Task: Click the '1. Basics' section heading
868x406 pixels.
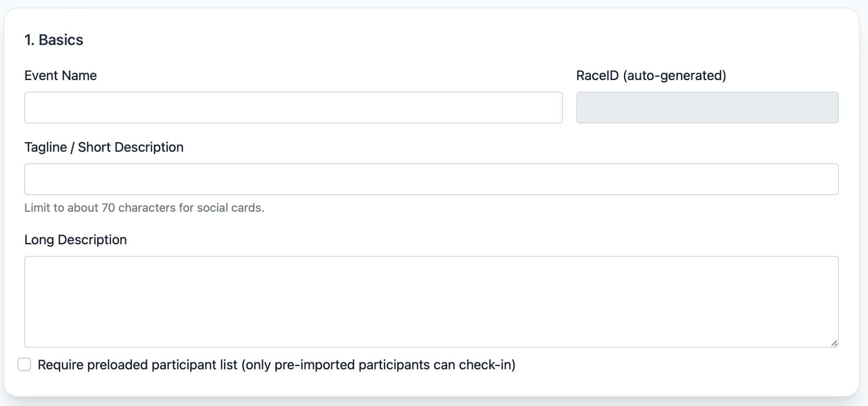Action: click(x=54, y=40)
